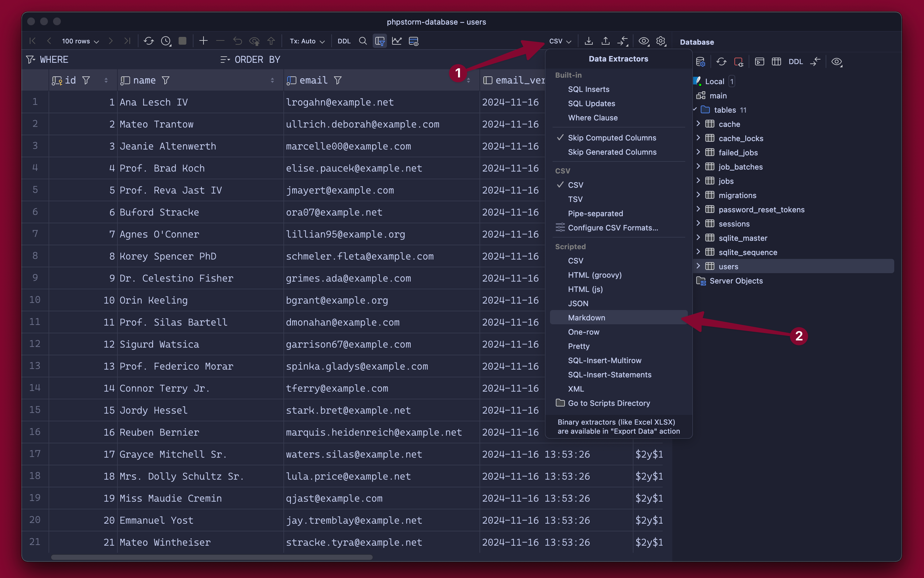
Task: Click the DDL button in grid toolbar
Action: click(x=344, y=41)
